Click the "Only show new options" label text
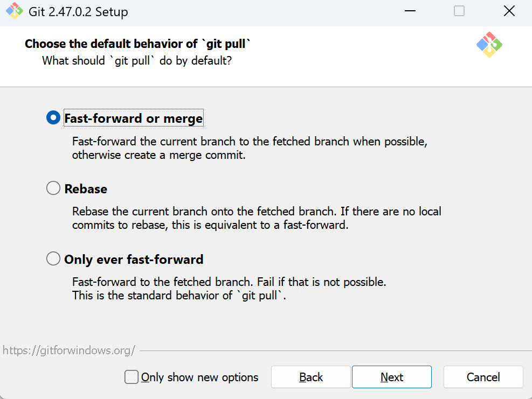The image size is (532, 399). tap(199, 377)
